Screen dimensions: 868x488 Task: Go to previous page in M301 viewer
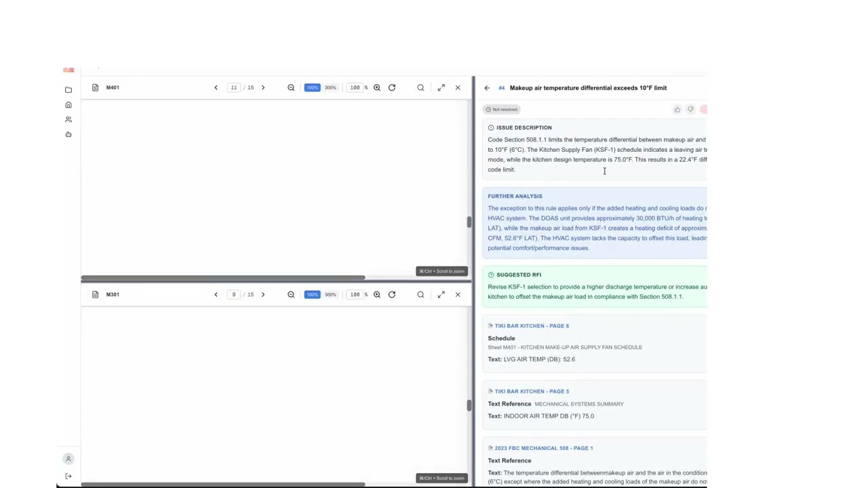click(216, 294)
